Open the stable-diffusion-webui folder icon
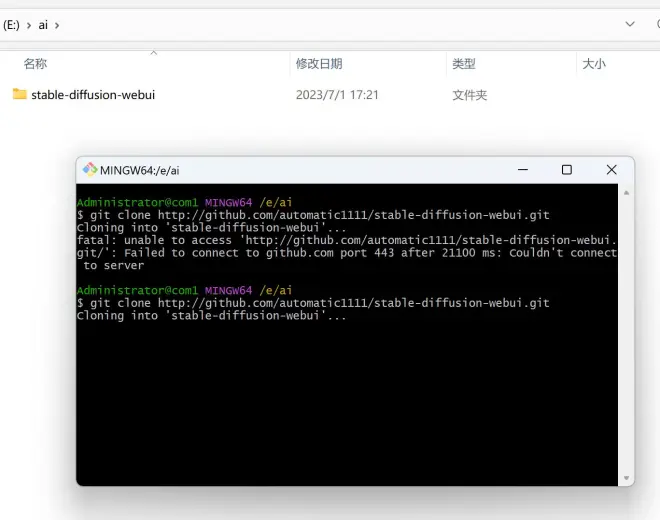The image size is (660, 520). tap(19, 94)
